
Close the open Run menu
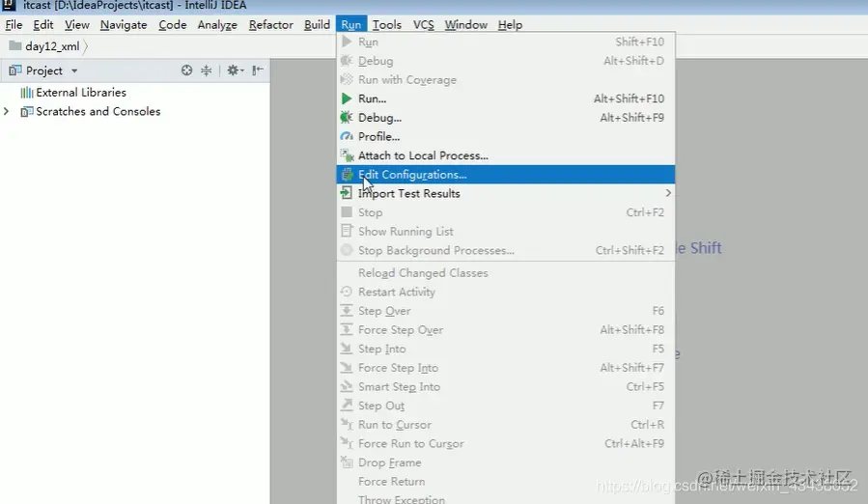point(350,25)
